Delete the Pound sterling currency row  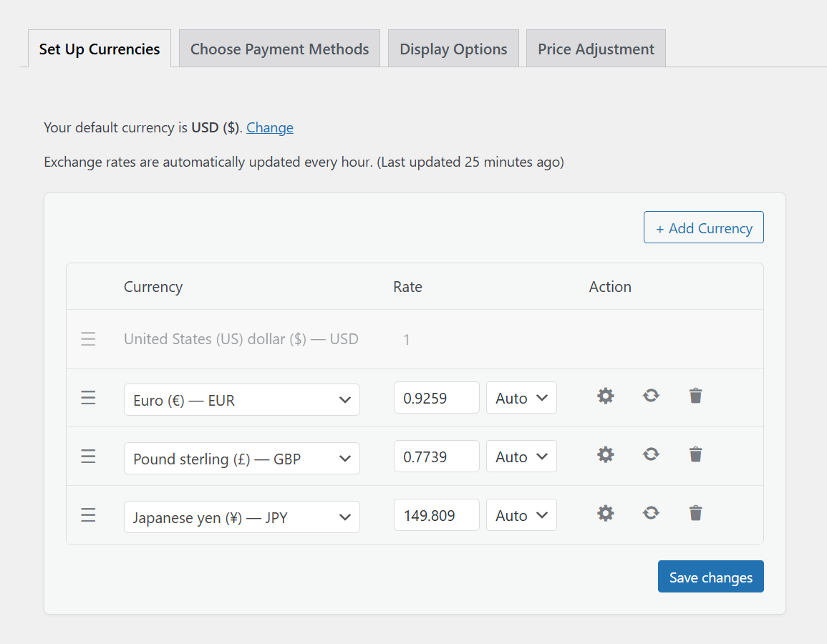pyautogui.click(x=695, y=454)
